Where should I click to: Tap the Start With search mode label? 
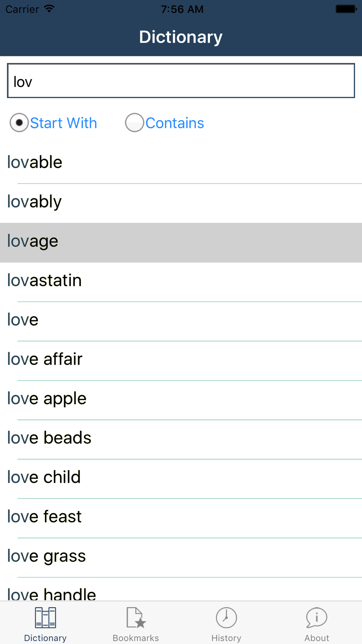[x=63, y=123]
